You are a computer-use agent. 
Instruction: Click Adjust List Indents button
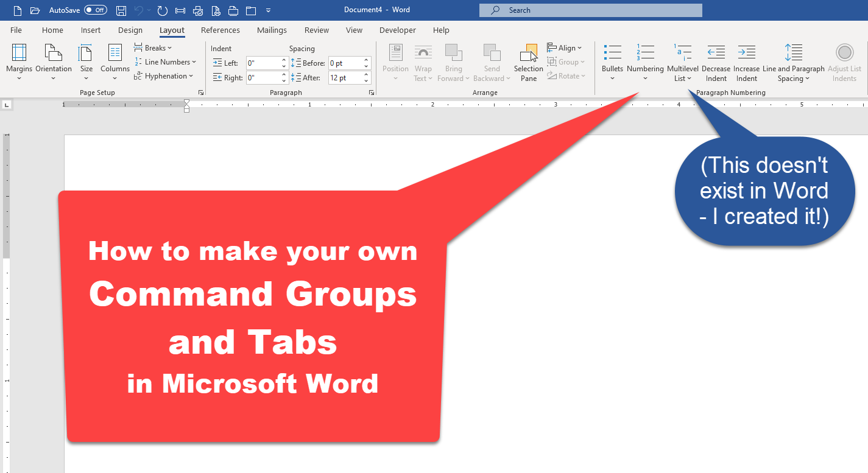844,62
